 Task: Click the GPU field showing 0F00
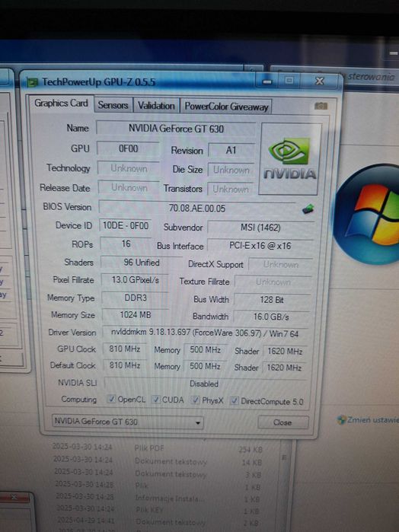(128, 148)
